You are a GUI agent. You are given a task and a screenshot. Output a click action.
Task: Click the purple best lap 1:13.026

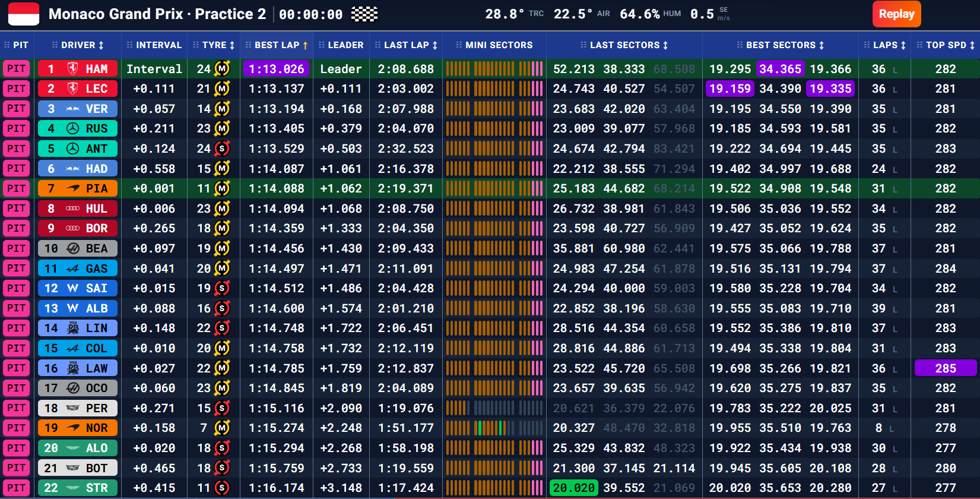click(x=277, y=69)
